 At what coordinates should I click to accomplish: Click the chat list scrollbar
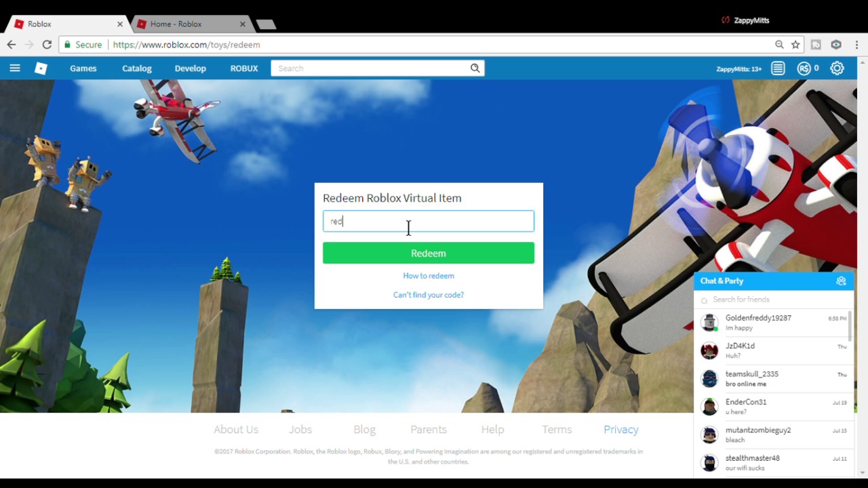pyautogui.click(x=851, y=326)
